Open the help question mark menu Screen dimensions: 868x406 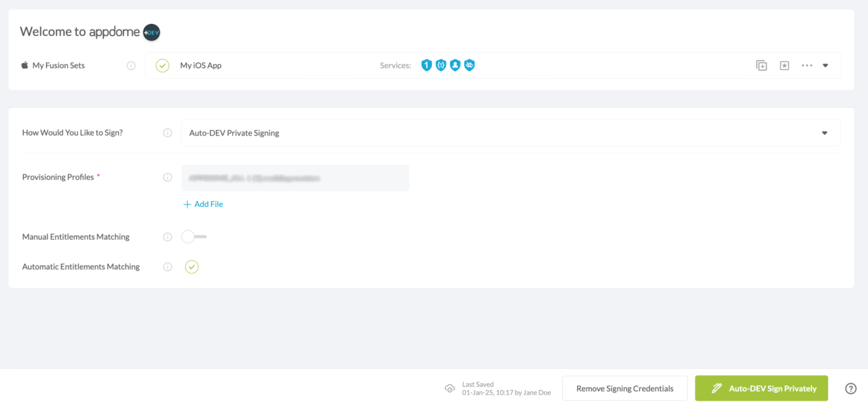[851, 387]
